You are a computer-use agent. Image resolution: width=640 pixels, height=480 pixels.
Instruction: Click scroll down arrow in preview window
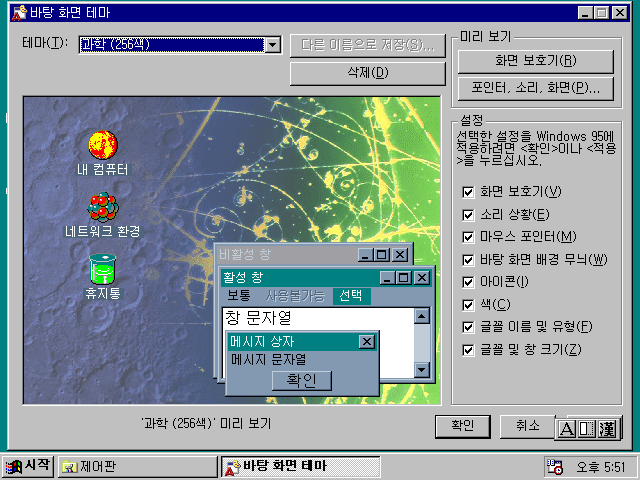click(421, 370)
